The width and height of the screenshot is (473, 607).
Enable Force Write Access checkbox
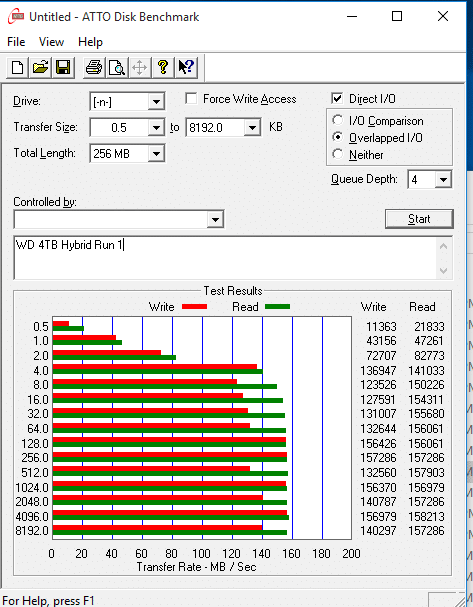pyautogui.click(x=191, y=98)
